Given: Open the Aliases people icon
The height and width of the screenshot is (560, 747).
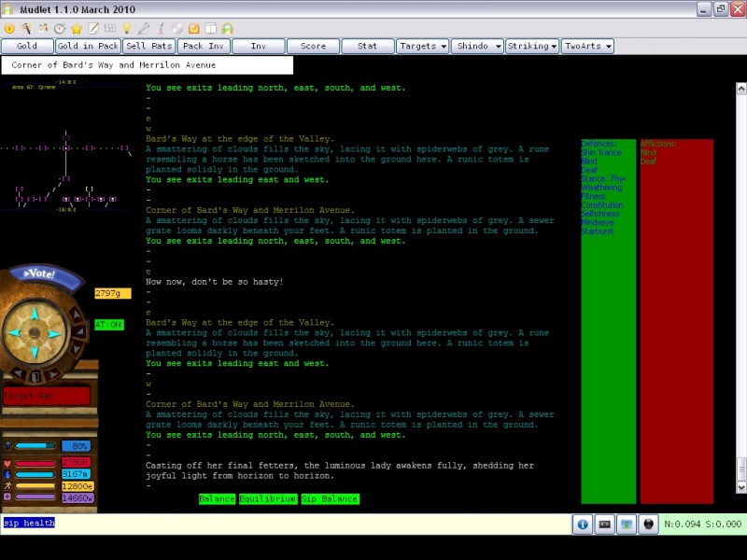Looking at the screenshot, I should tap(43, 29).
